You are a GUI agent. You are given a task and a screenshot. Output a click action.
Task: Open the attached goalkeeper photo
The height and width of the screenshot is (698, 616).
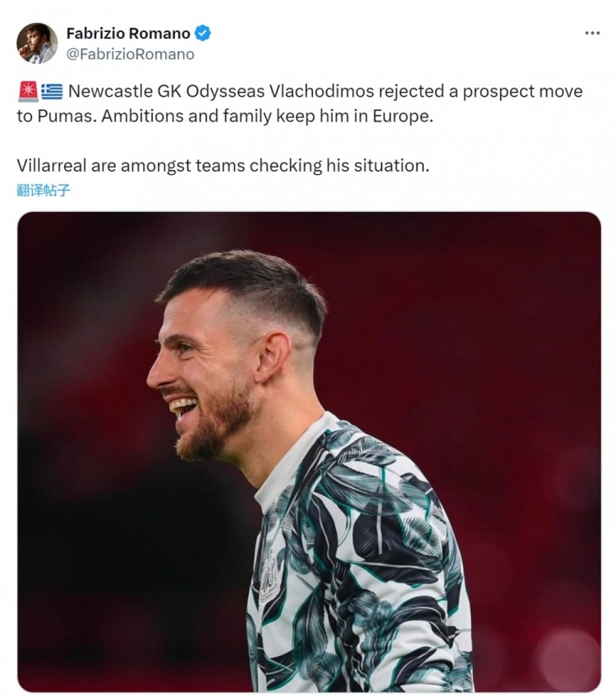coord(309,452)
